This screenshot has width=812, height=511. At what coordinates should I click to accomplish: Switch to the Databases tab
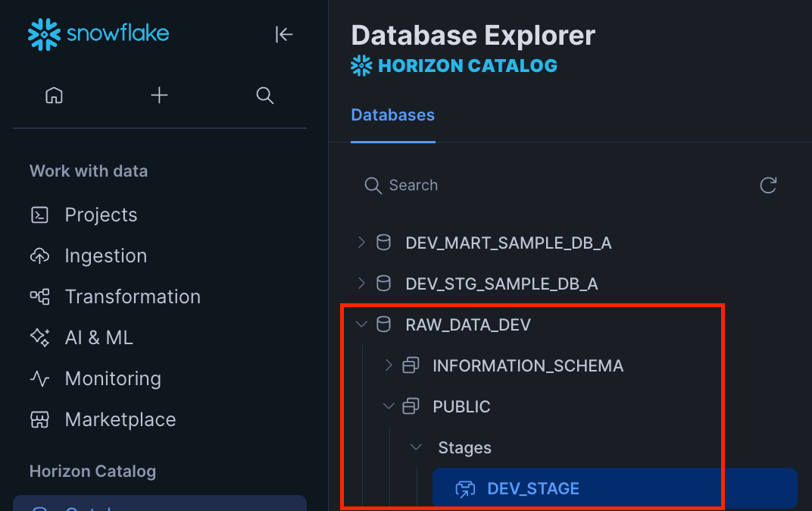(392, 115)
